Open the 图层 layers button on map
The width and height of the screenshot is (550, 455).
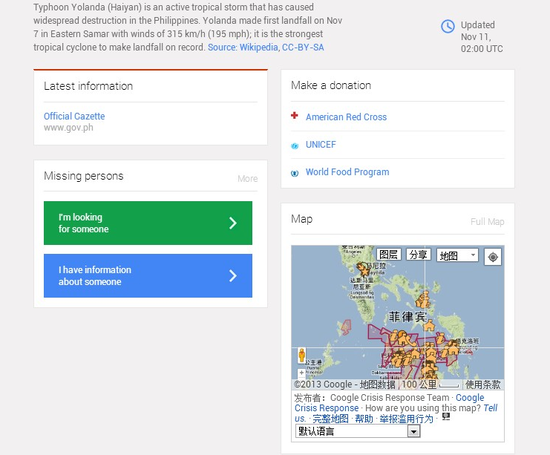click(x=389, y=254)
